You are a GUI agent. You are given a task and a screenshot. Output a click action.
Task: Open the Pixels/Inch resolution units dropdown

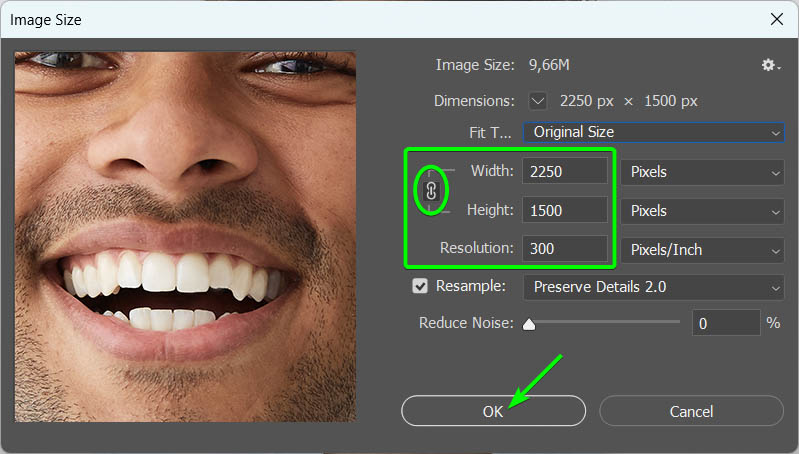point(702,250)
